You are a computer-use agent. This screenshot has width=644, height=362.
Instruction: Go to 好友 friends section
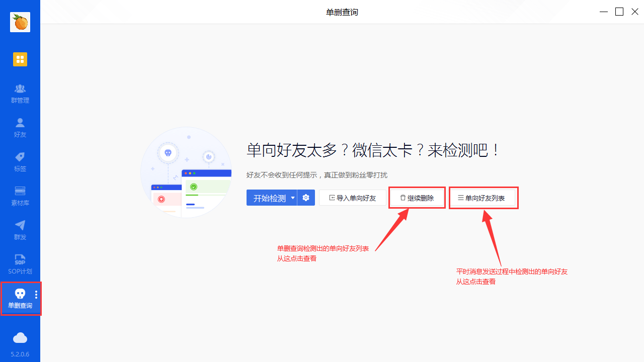point(20,128)
